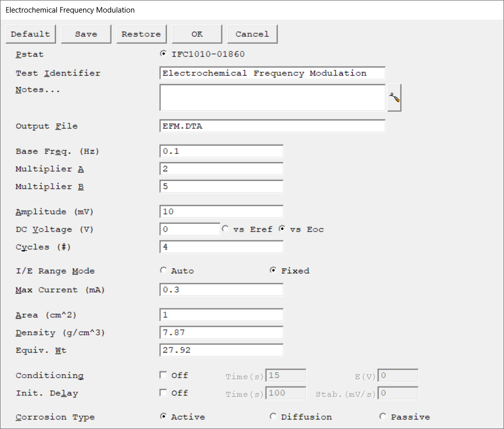Click the Multiplier A field
Screen dimensions: 504x429
click(221, 169)
